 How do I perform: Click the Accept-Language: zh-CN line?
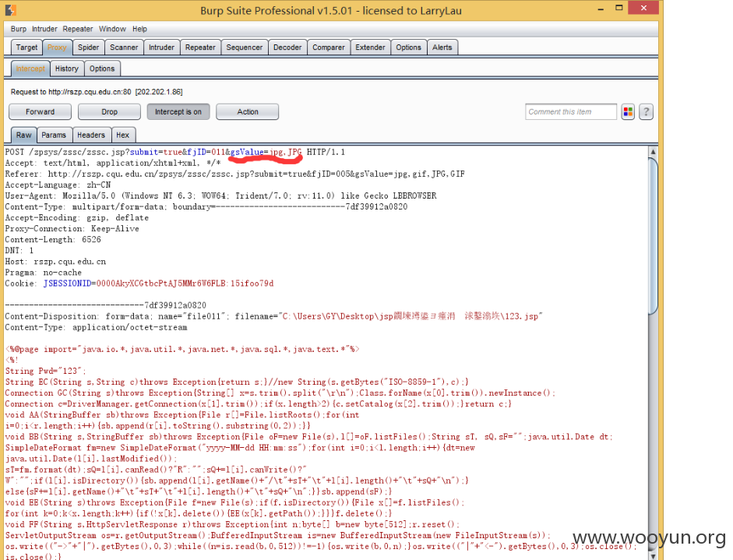[58, 185]
